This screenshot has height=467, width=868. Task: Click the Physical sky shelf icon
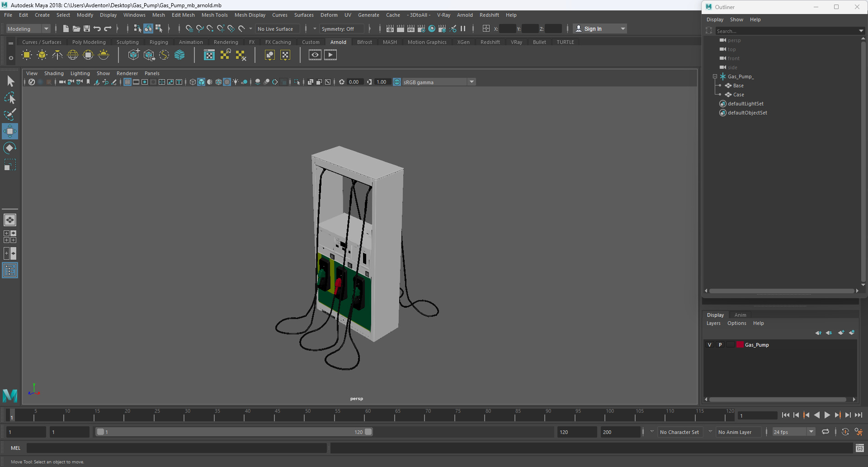click(x=104, y=55)
